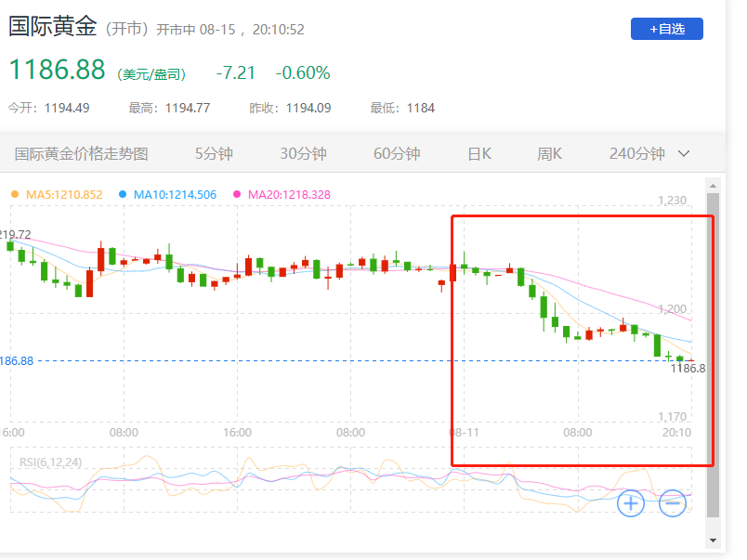Click the 20:10 time axis label
Screen dimensions: 747x560
[x=676, y=433]
